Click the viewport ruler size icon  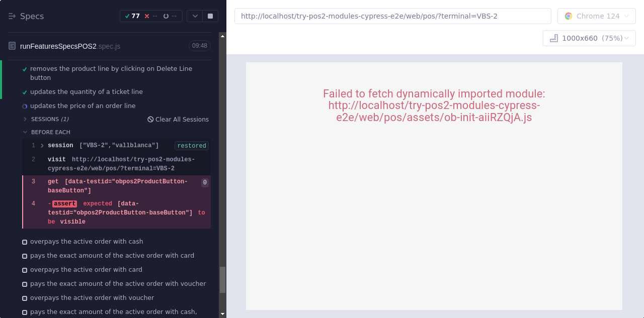554,38
